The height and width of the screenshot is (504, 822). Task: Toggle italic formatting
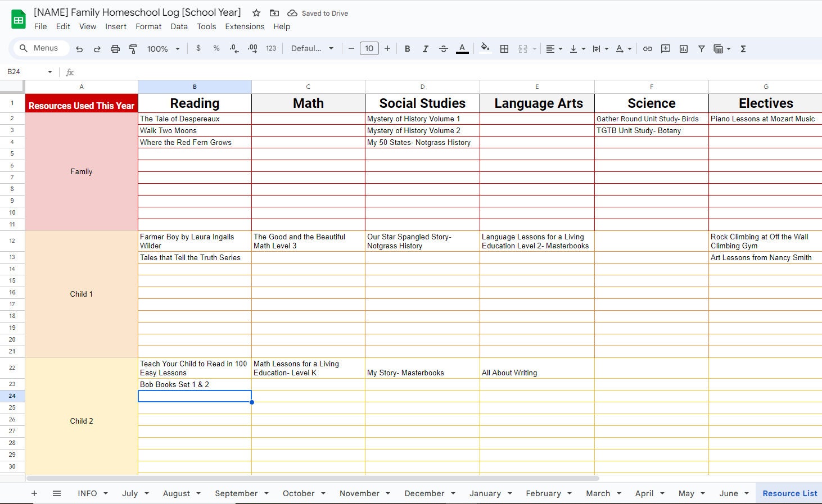pyautogui.click(x=425, y=49)
